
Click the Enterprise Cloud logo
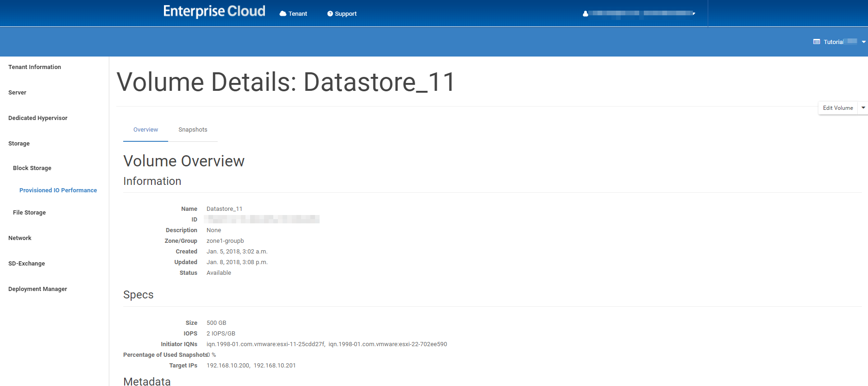click(x=214, y=11)
